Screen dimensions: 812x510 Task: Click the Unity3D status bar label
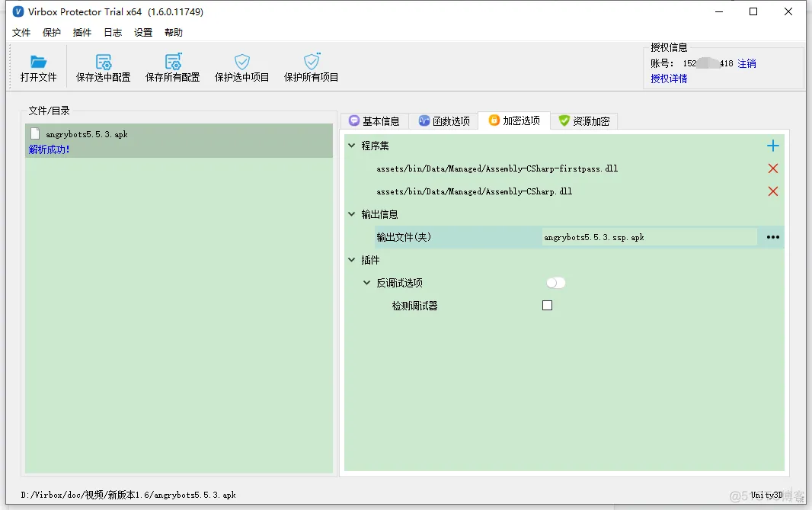pyautogui.click(x=766, y=495)
